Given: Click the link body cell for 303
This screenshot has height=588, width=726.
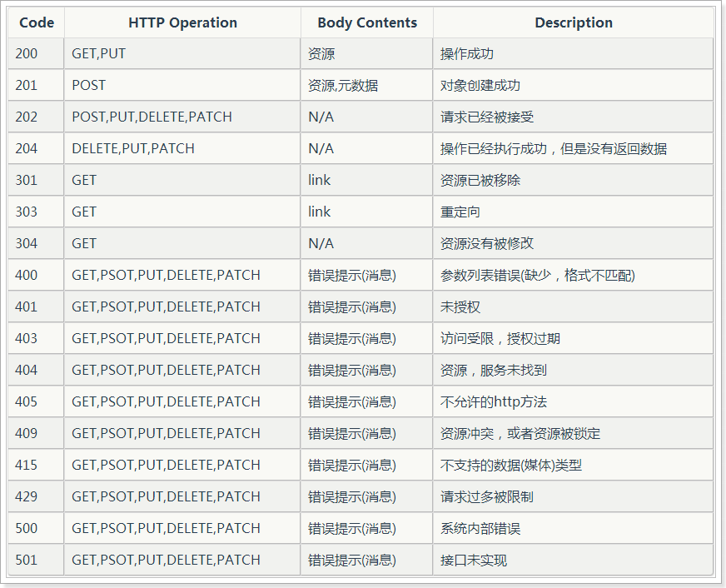Looking at the screenshot, I should pyautogui.click(x=366, y=212).
